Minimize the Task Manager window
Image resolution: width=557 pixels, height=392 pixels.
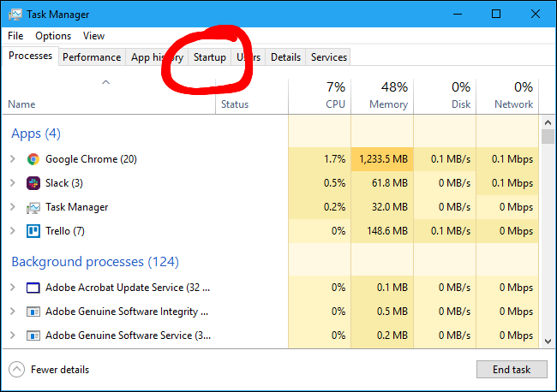tap(458, 15)
